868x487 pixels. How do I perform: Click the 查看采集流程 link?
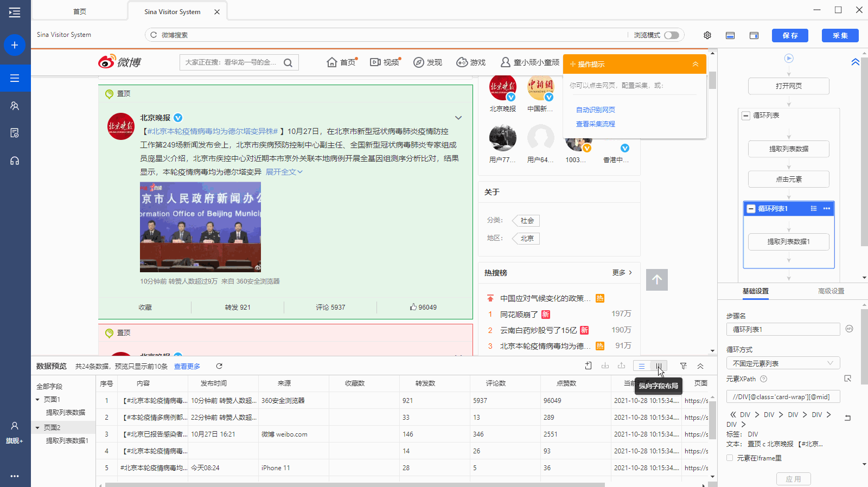coord(596,124)
